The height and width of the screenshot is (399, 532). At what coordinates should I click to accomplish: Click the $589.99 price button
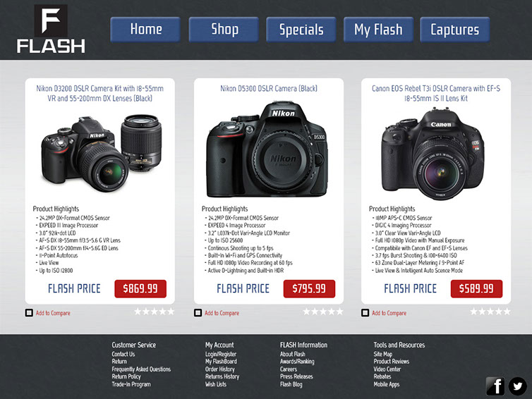tap(476, 289)
